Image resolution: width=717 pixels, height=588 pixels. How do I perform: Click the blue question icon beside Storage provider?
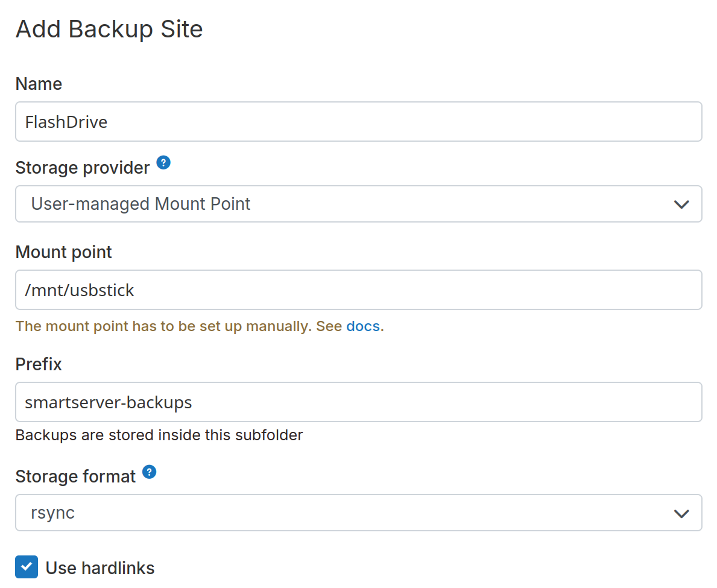point(163,162)
